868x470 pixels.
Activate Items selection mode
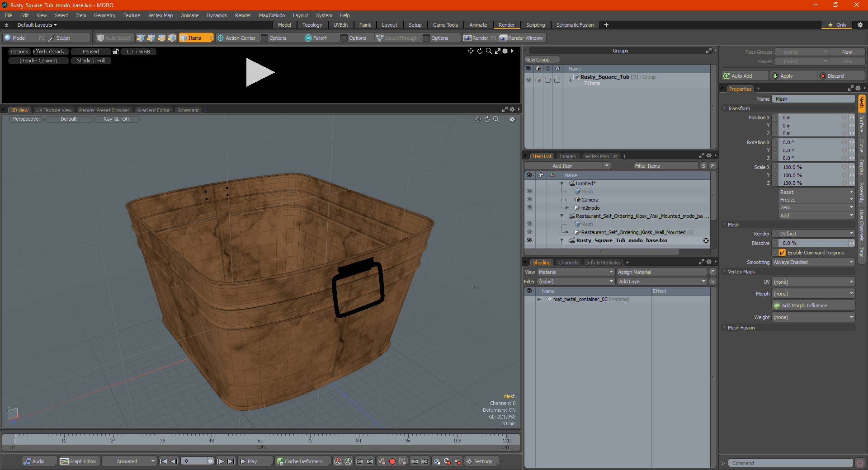pos(196,38)
